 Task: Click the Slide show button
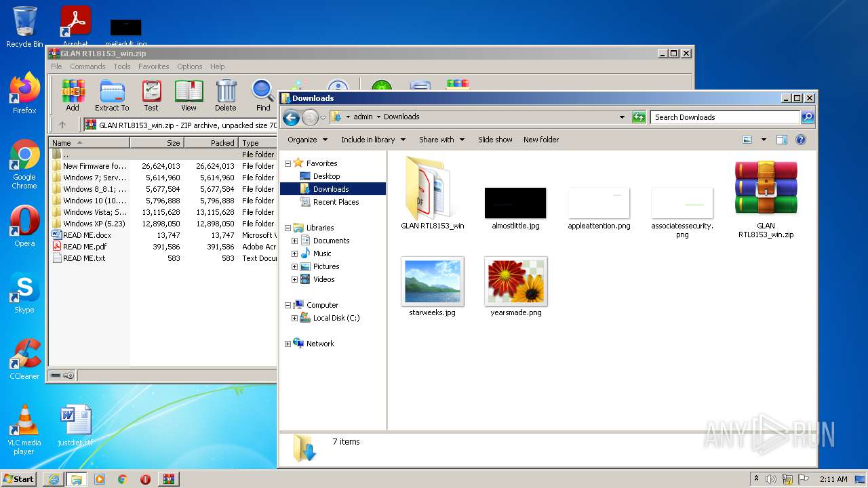coord(495,140)
